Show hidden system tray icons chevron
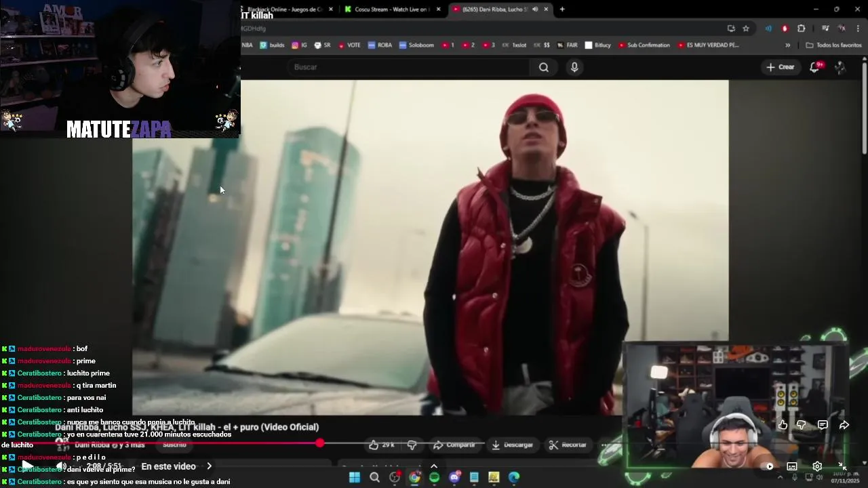This screenshot has width=868, height=488. 780,477
